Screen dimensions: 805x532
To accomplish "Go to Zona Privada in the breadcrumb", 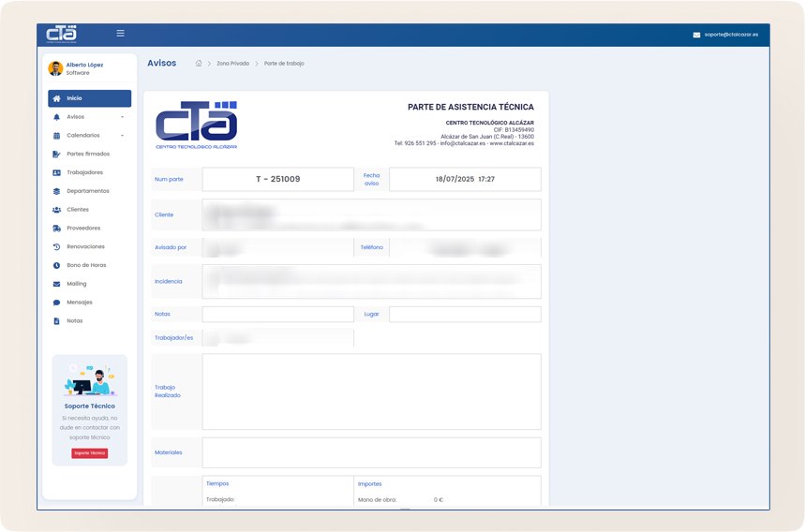I will pyautogui.click(x=232, y=64).
